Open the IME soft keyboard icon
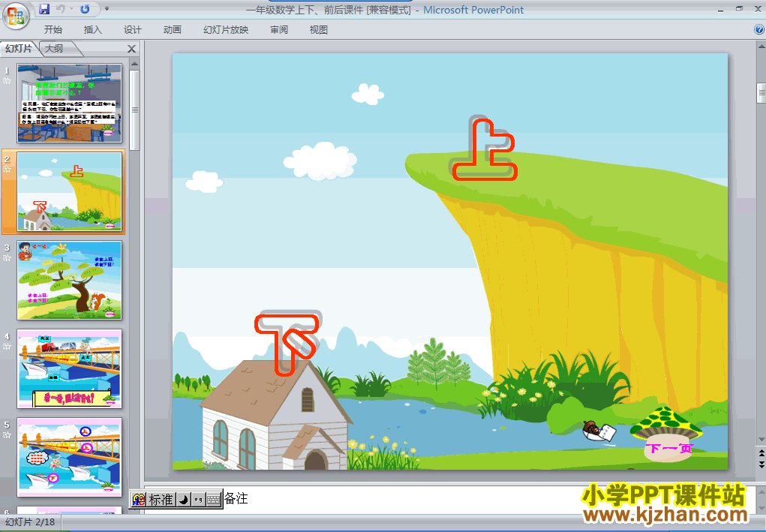 [214, 499]
